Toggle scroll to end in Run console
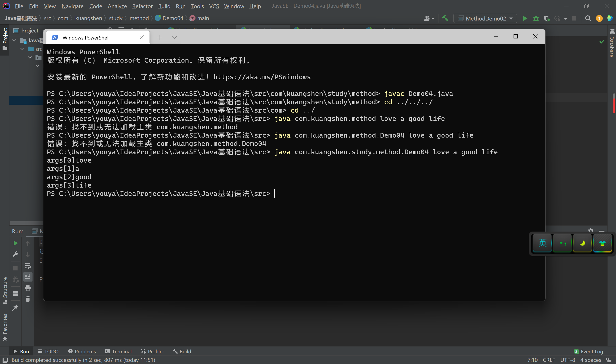 [28, 277]
